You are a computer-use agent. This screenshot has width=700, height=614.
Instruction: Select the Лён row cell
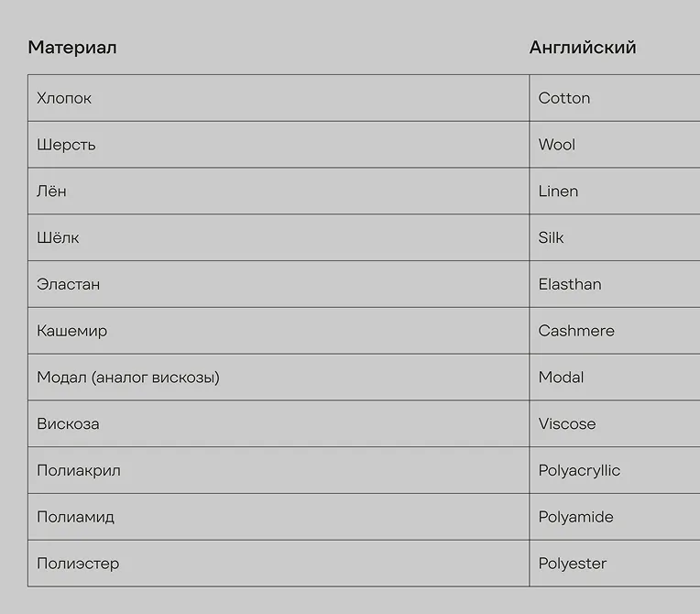click(x=279, y=191)
